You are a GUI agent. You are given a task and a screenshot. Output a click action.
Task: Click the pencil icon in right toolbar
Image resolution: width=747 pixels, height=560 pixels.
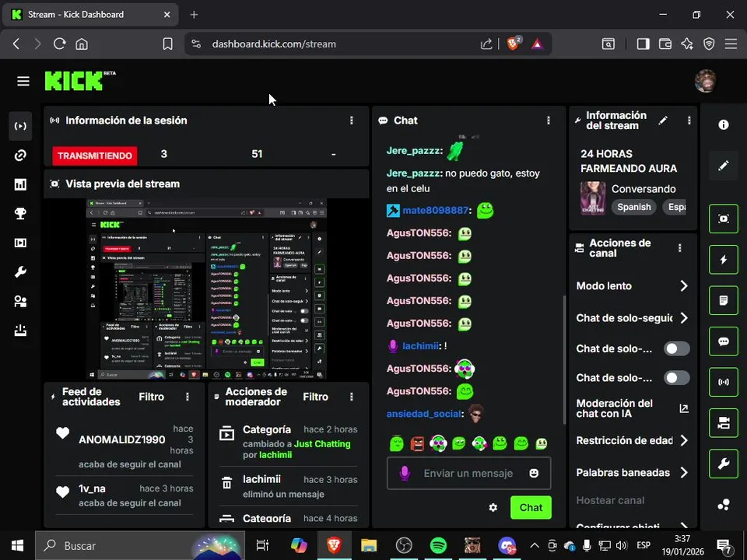[723, 165]
